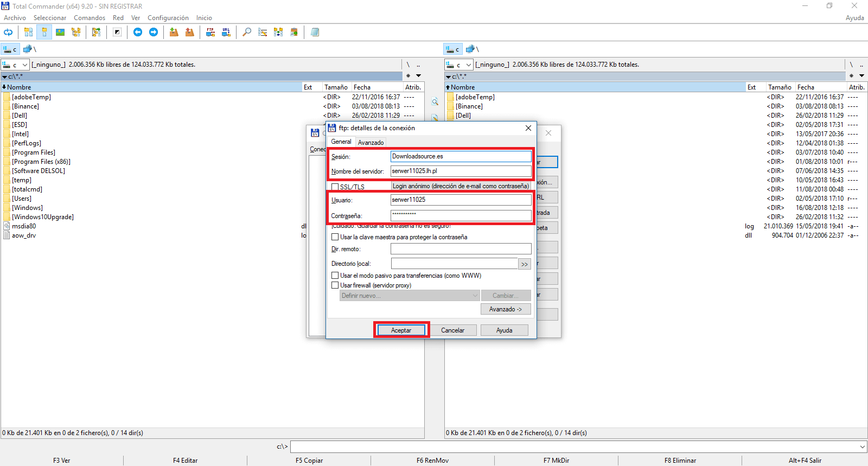Open network neighborhood in left panel
868x466 pixels.
pos(29,49)
